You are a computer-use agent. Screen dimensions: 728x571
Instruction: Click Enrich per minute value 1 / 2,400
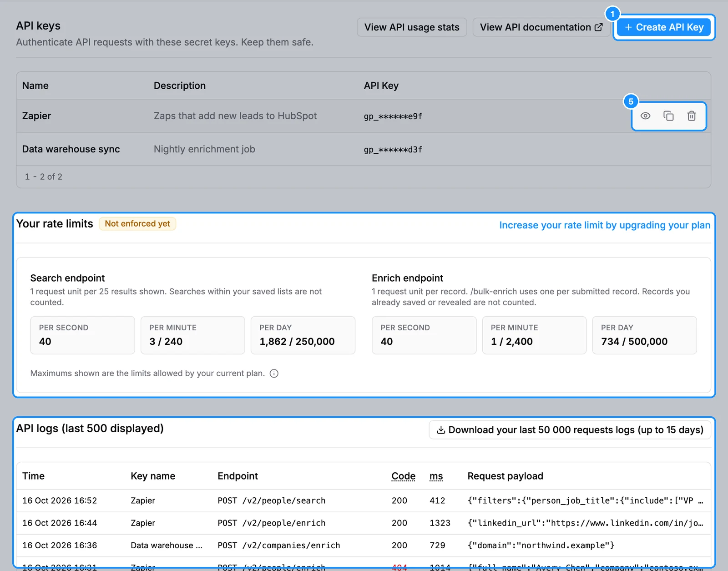click(512, 342)
